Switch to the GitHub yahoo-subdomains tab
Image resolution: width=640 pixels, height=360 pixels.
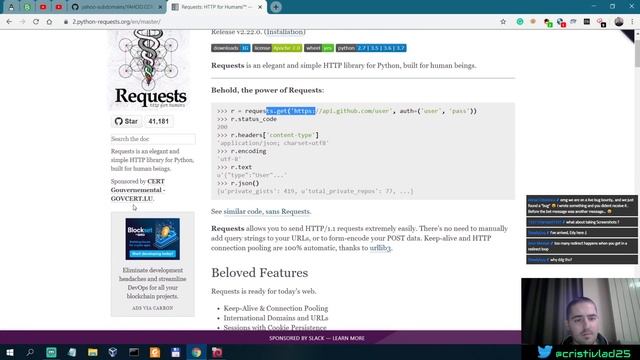point(116,7)
